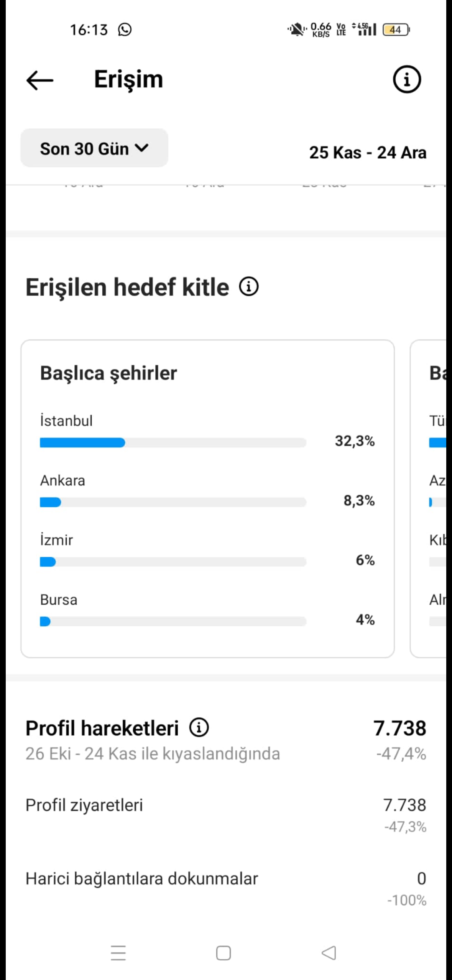
Task: Tap the Başlıca şehirler card title
Action: [108, 373]
